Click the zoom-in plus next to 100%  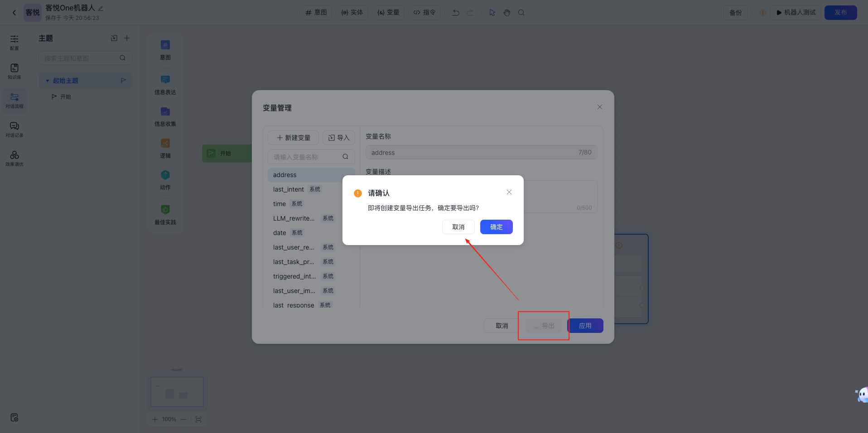[155, 419]
